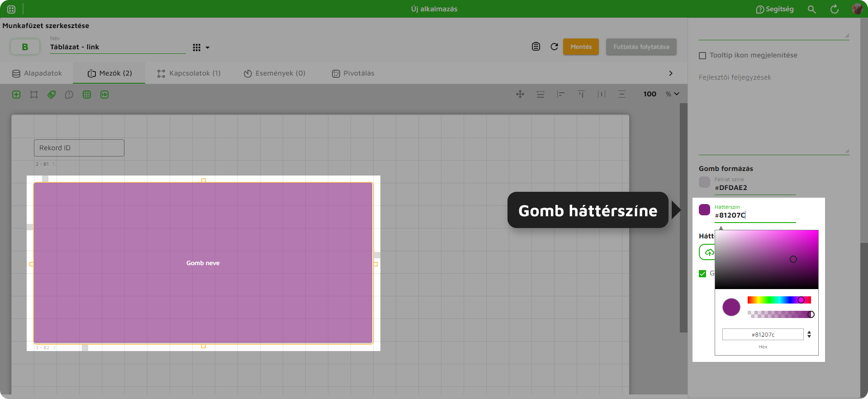868x399 pixels.
Task: Edit the zoom value 100
Action: (x=650, y=94)
